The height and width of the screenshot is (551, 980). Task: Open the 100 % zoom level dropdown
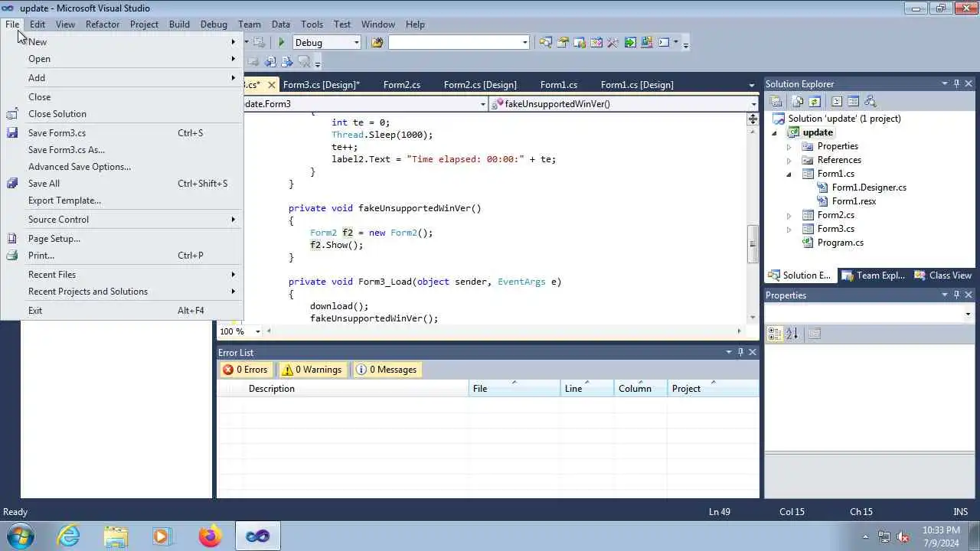tap(257, 331)
